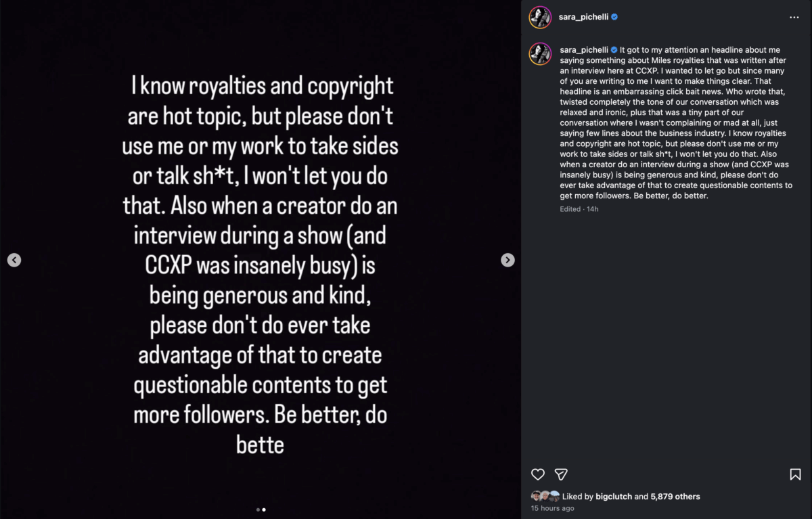Image resolution: width=812 pixels, height=519 pixels.
Task: Click the liker avatars next to 'Liked by'
Action: tap(545, 496)
